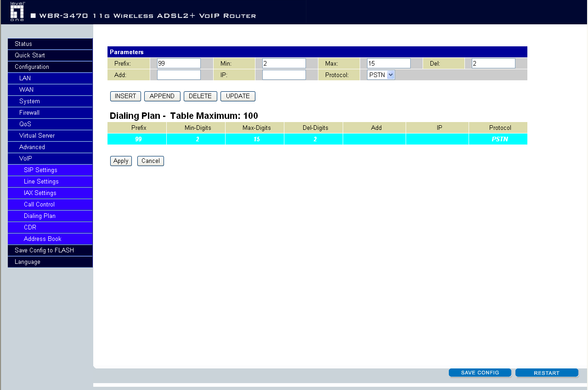Focus the Prefix input field
This screenshot has height=390, width=588.
(x=179, y=63)
